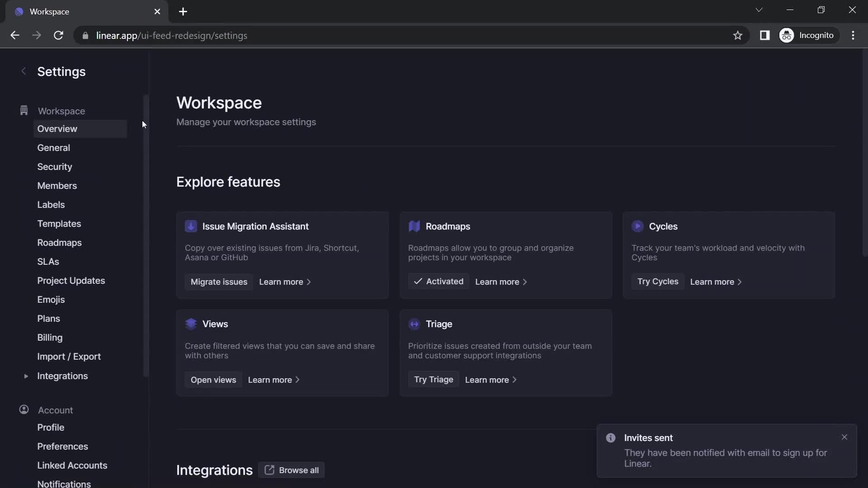Screen dimensions: 868x488
Task: Open Profile account settings
Action: click(x=51, y=427)
